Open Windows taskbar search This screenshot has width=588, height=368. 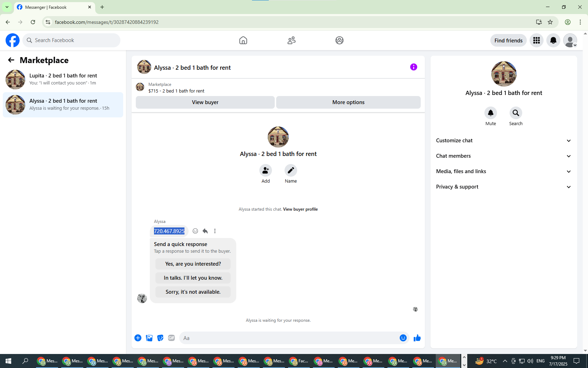click(25, 361)
